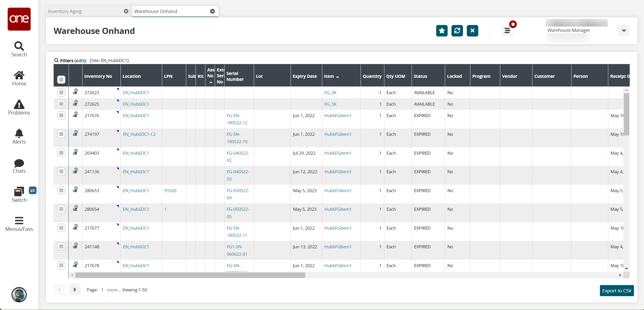The height and width of the screenshot is (310, 644).
Task: Open the action icon for inventory 269403
Action: pyautogui.click(x=75, y=152)
